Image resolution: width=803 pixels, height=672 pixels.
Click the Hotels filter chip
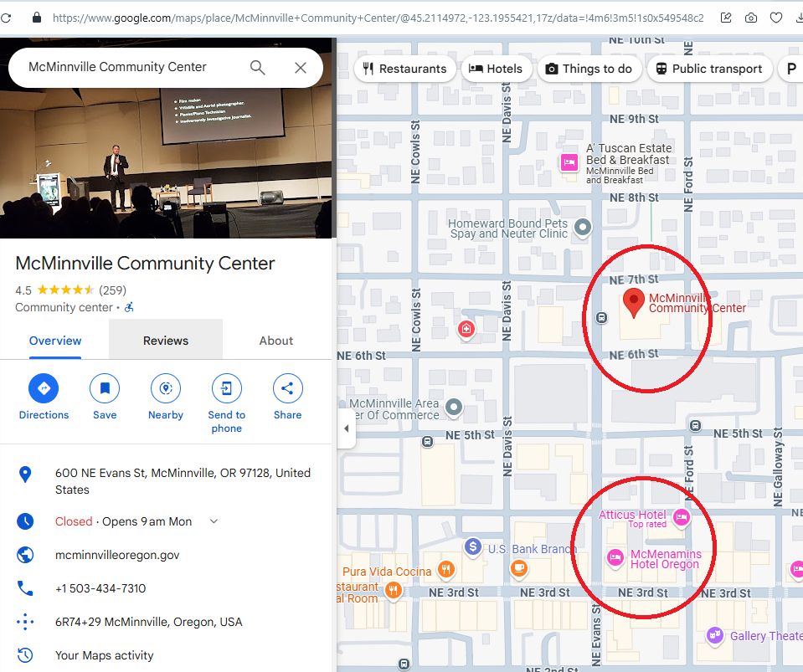(496, 69)
